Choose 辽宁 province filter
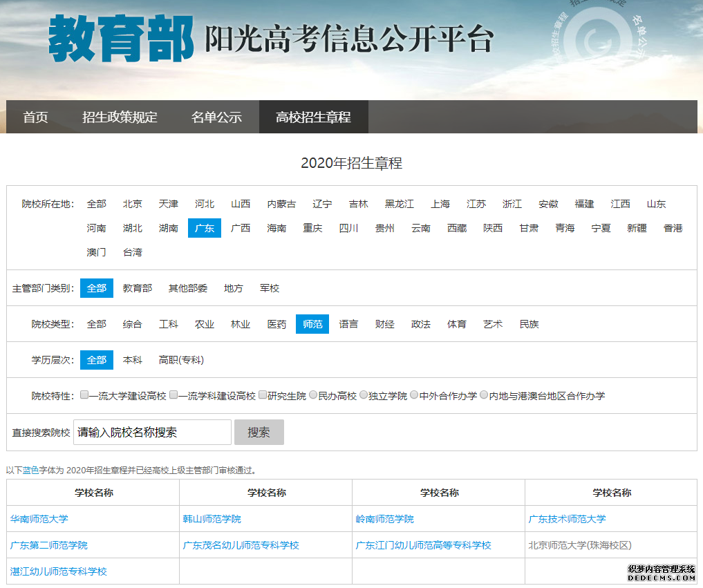This screenshot has height=588, width=703. click(x=322, y=204)
